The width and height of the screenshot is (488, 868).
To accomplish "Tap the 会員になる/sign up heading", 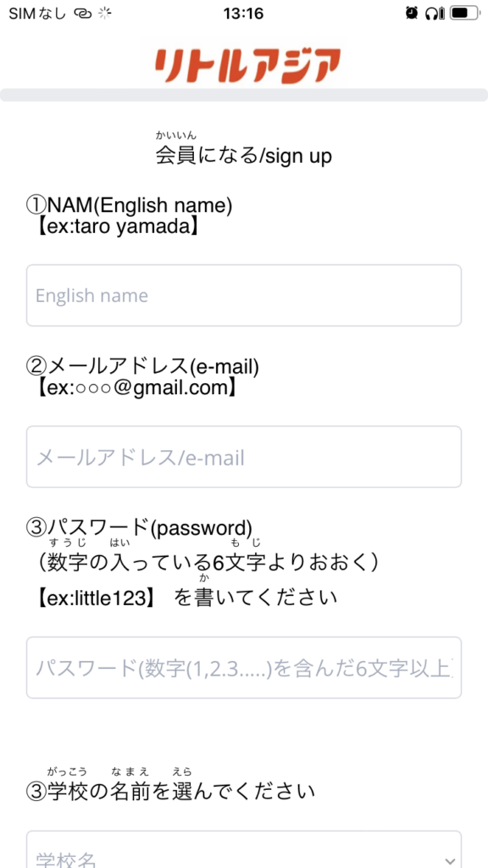I will tap(243, 156).
